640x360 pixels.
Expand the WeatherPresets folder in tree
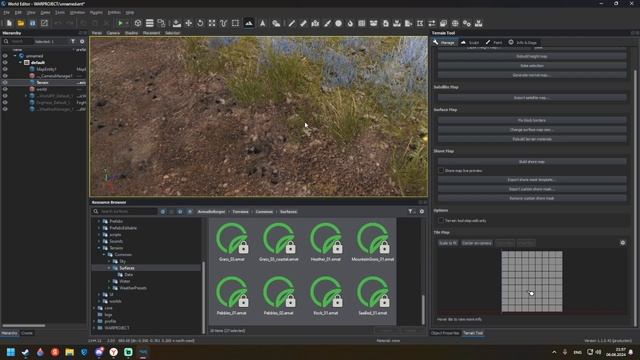coord(109,288)
